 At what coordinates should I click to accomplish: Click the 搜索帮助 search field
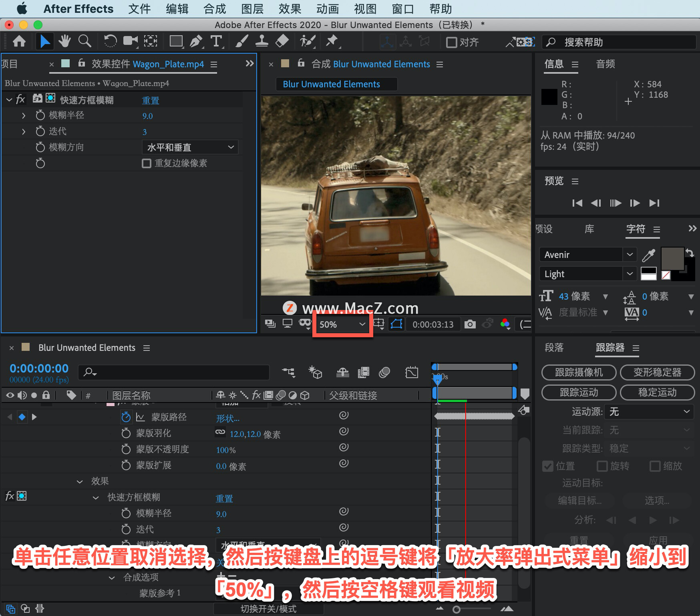click(619, 42)
